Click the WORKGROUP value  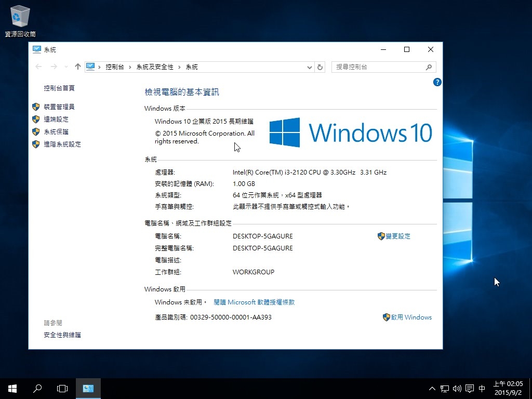(x=254, y=272)
